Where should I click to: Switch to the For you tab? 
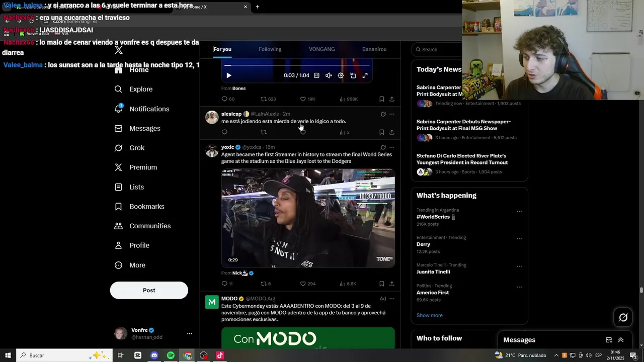tap(222, 49)
